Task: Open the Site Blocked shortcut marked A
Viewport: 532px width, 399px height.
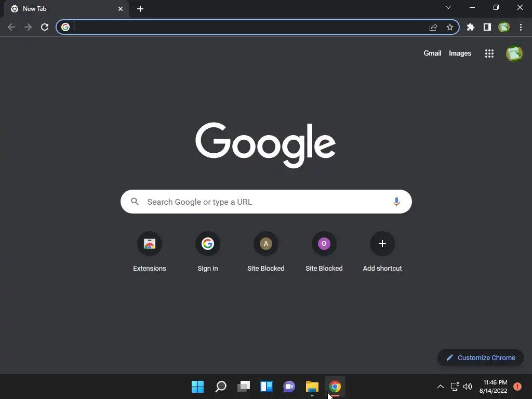Action: (x=266, y=252)
